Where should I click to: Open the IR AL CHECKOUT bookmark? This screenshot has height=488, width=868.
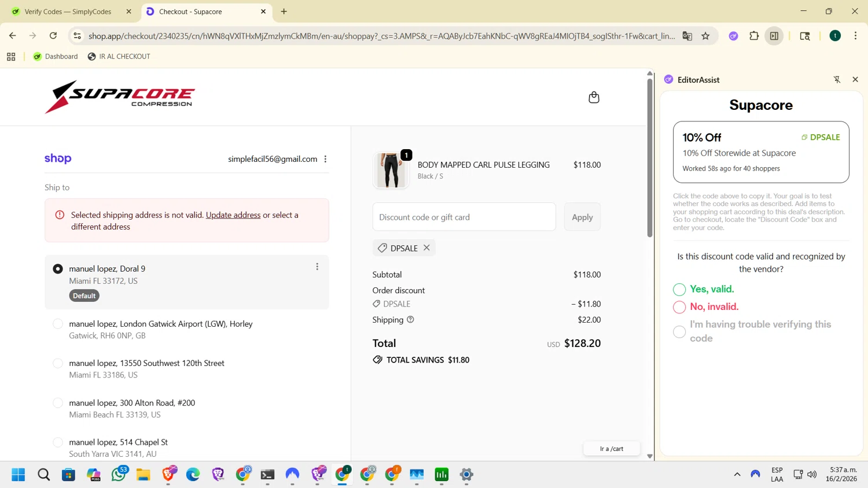click(x=119, y=57)
